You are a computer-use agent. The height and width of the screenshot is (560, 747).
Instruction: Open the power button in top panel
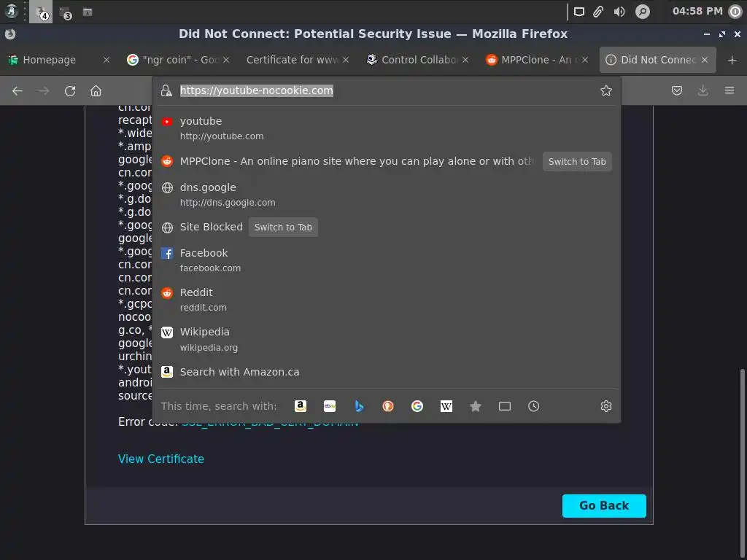tap(735, 12)
